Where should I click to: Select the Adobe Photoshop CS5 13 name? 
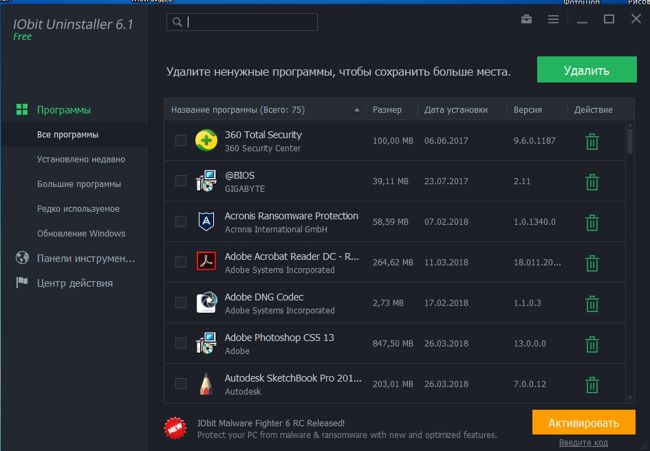tap(279, 337)
